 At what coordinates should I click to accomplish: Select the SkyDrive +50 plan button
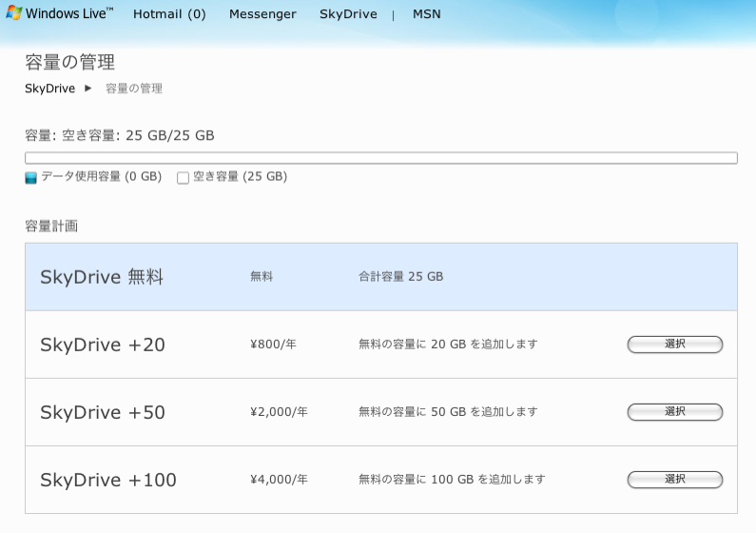pos(675,412)
